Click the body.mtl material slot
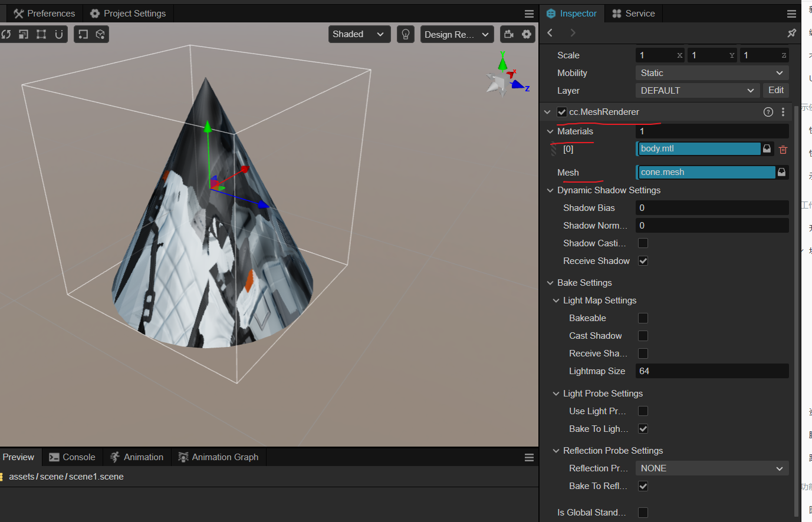Image resolution: width=812 pixels, height=522 pixels. [x=698, y=148]
